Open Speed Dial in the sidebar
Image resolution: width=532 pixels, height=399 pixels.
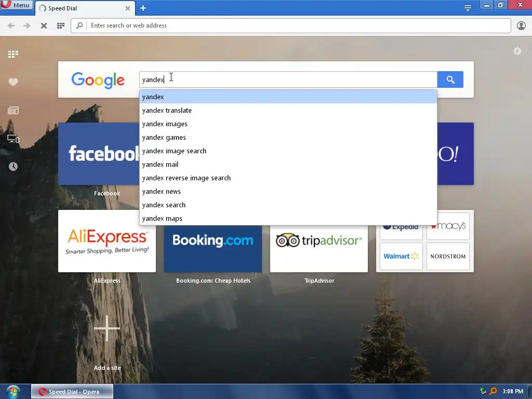pyautogui.click(x=13, y=54)
